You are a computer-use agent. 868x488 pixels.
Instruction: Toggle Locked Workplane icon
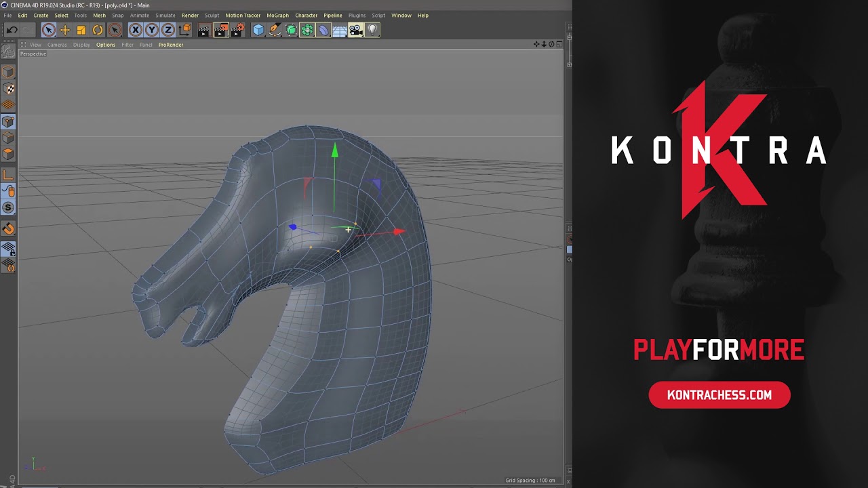(x=8, y=249)
